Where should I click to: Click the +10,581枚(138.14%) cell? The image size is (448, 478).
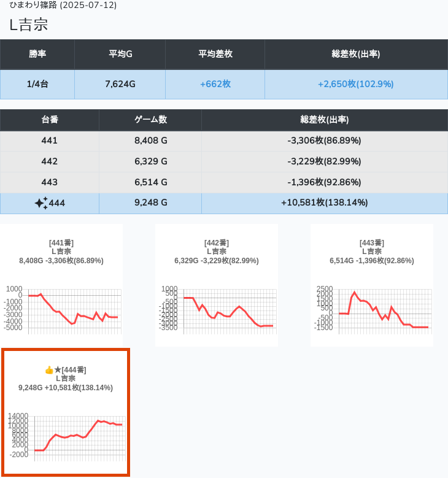(324, 203)
